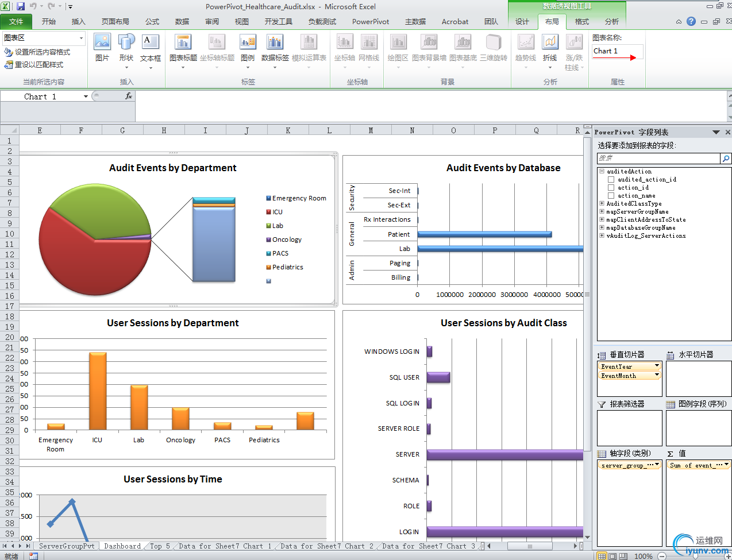Open the chart element selection dropdown
Viewport: 732px width, 560px height.
[81, 38]
